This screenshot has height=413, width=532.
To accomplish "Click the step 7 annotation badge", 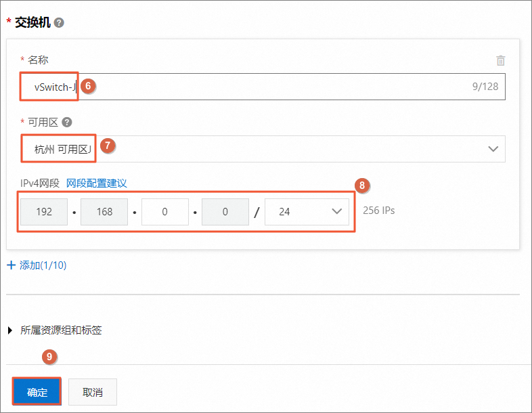I will (x=106, y=145).
